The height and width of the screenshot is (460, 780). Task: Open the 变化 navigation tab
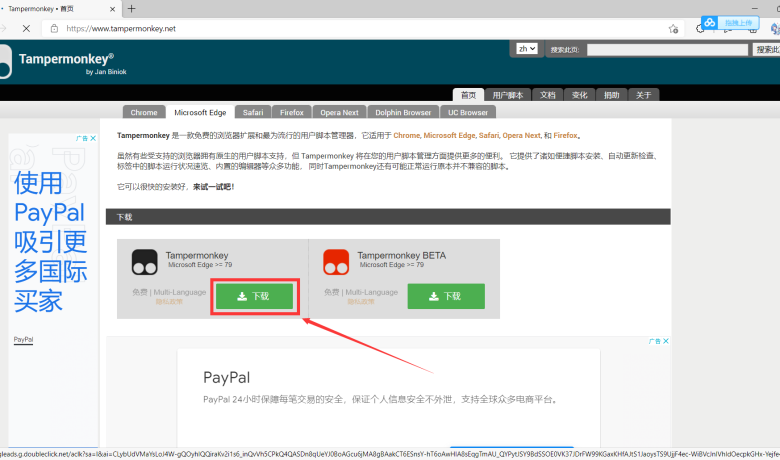[579, 95]
